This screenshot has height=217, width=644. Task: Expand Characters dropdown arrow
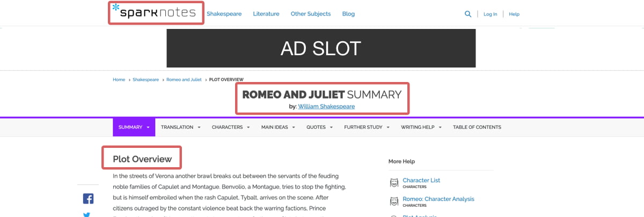click(248, 128)
